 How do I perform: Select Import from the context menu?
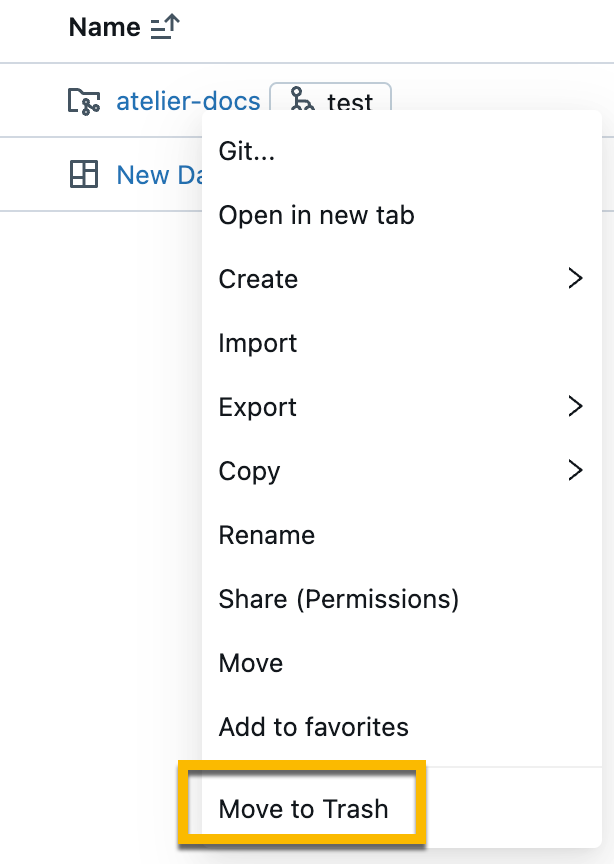pos(258,343)
